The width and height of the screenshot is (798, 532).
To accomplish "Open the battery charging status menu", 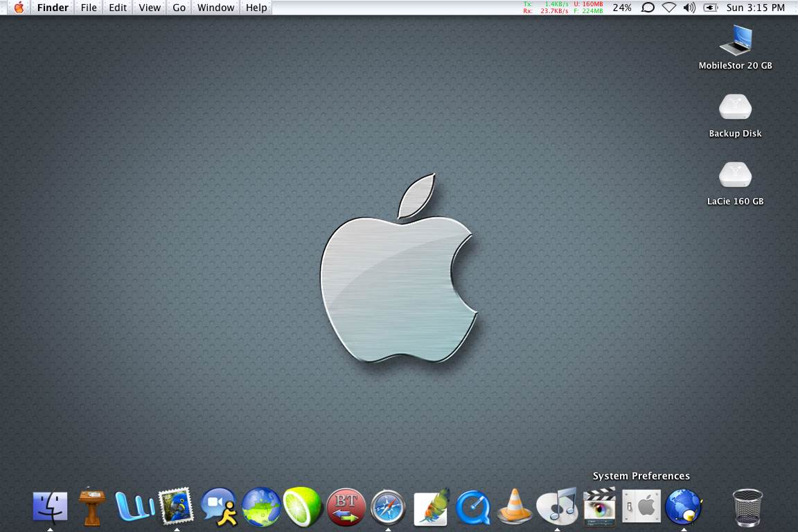I will [x=711, y=8].
